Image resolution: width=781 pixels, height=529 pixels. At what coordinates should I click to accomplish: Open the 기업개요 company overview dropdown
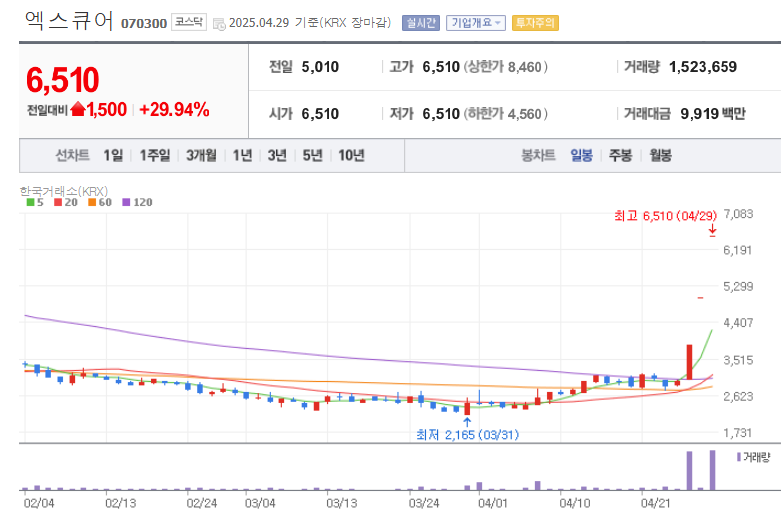tap(476, 23)
